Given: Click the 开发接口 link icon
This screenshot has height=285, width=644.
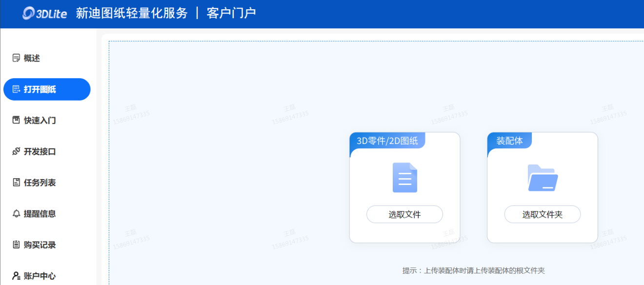Looking at the screenshot, I should pos(16,151).
